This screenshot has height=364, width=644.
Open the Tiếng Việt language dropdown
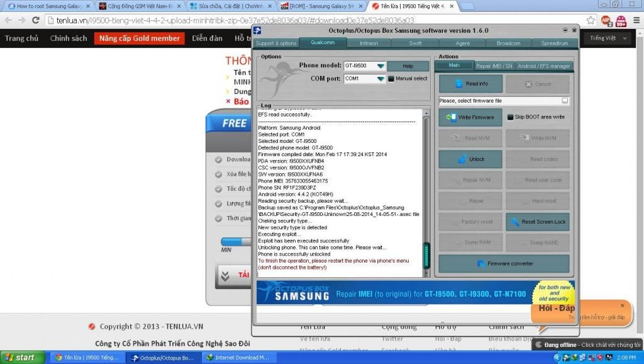[x=608, y=38]
